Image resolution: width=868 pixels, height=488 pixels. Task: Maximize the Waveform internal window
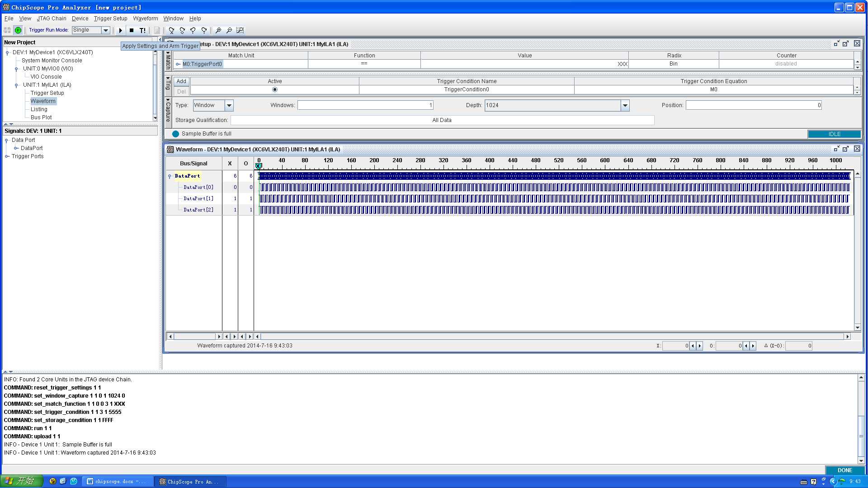(x=846, y=149)
